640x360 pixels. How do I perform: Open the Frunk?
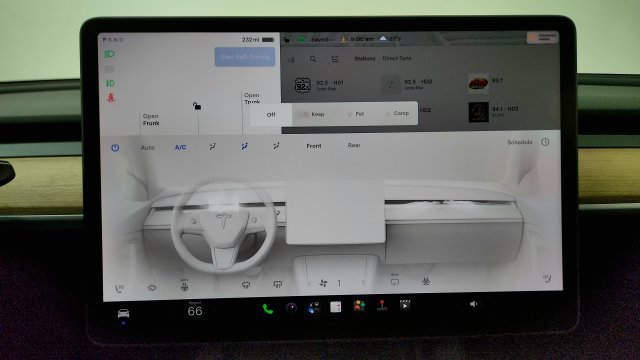click(151, 120)
